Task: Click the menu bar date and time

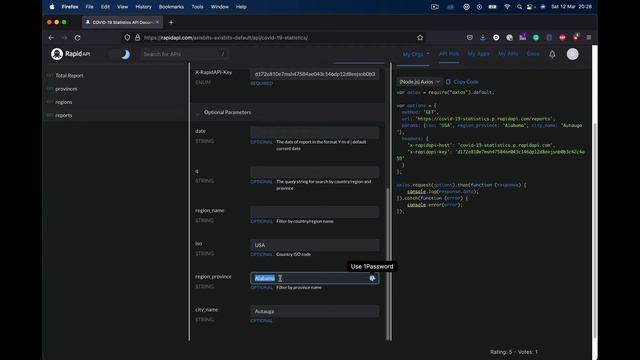Action: (x=571, y=7)
